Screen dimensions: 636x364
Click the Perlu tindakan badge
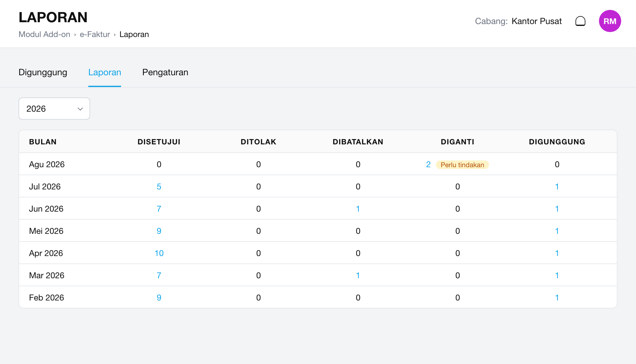pos(462,165)
